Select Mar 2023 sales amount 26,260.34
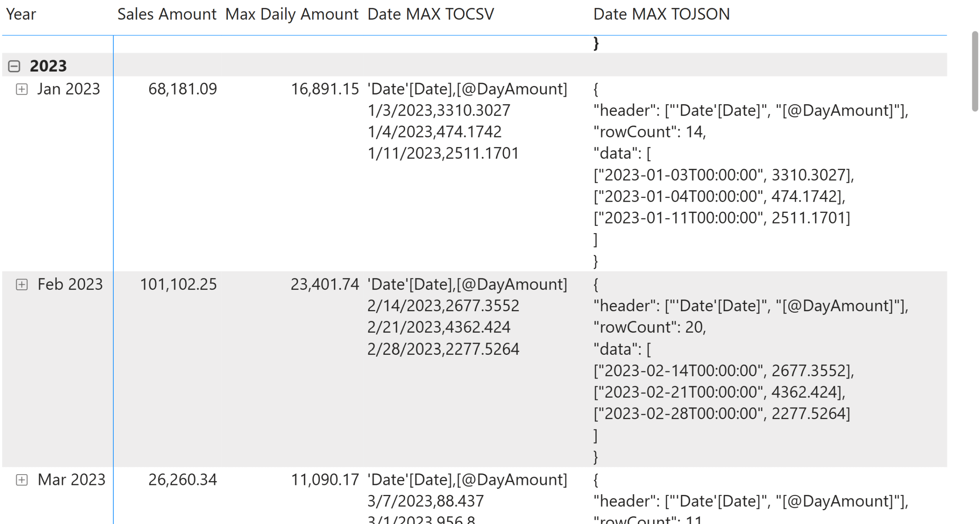 pyautogui.click(x=183, y=480)
